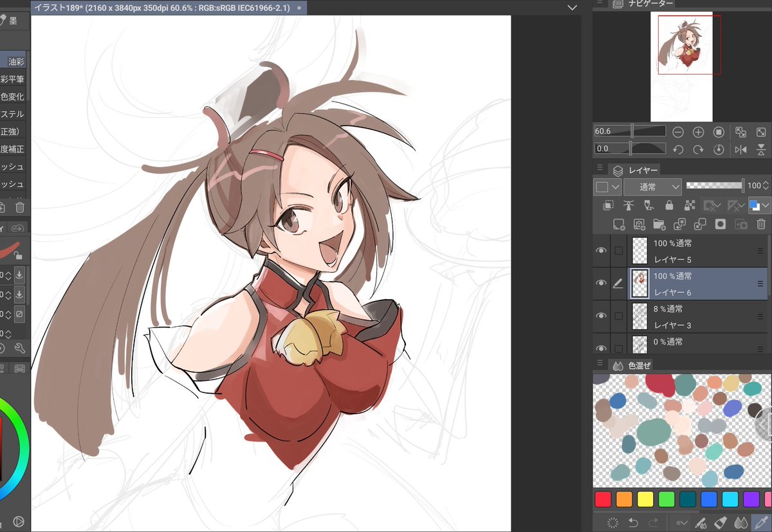Image resolution: width=772 pixels, height=532 pixels.
Task: Click the navigator zoom out minus button
Action: tap(678, 132)
